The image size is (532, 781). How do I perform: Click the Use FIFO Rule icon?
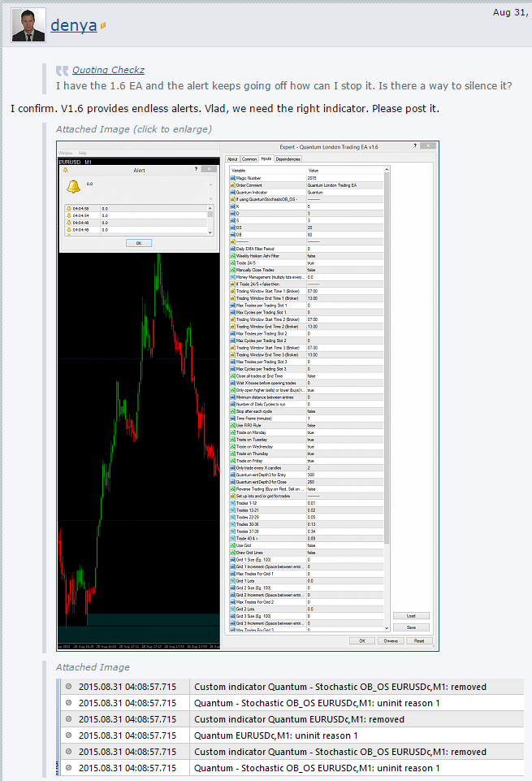coord(232,425)
